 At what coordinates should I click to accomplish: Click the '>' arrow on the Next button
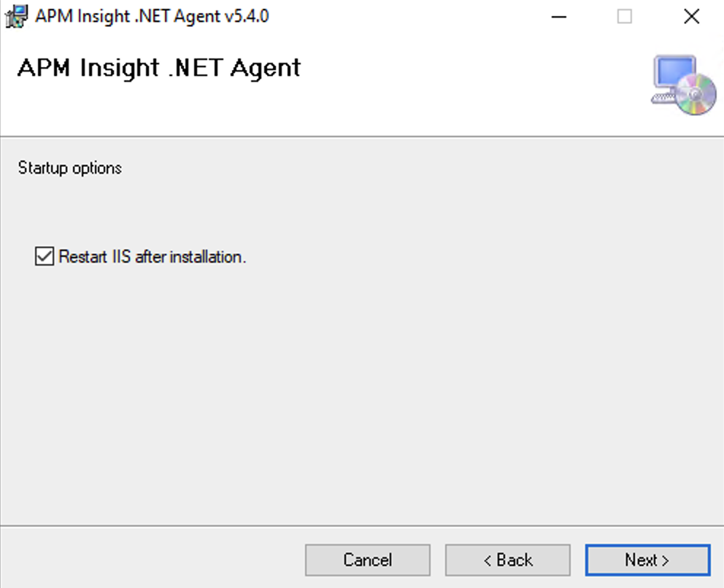click(x=665, y=560)
